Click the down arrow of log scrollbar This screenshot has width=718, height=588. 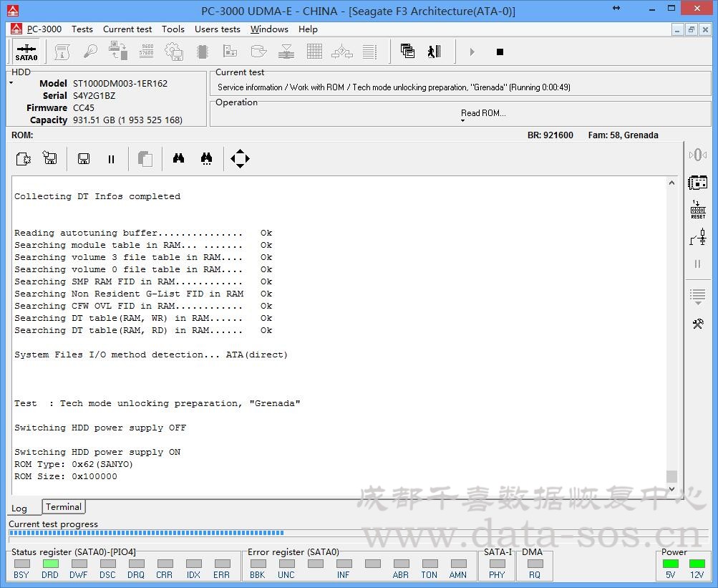click(x=671, y=489)
